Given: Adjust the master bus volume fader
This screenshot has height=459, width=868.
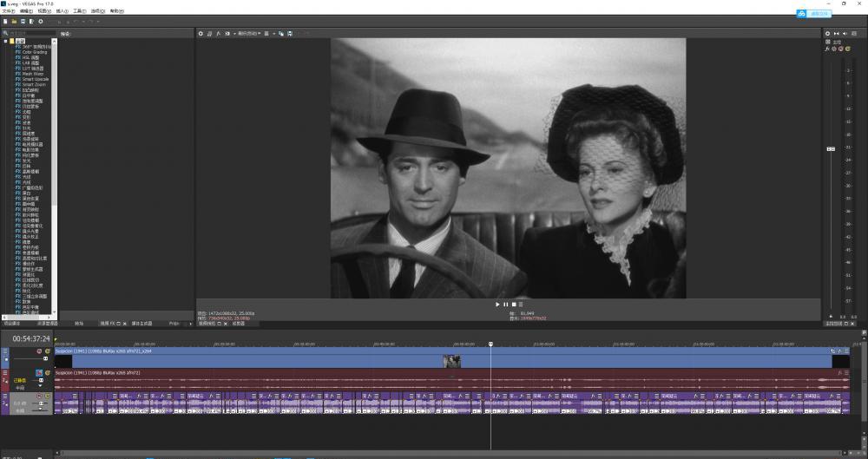Looking at the screenshot, I should pyautogui.click(x=831, y=149).
